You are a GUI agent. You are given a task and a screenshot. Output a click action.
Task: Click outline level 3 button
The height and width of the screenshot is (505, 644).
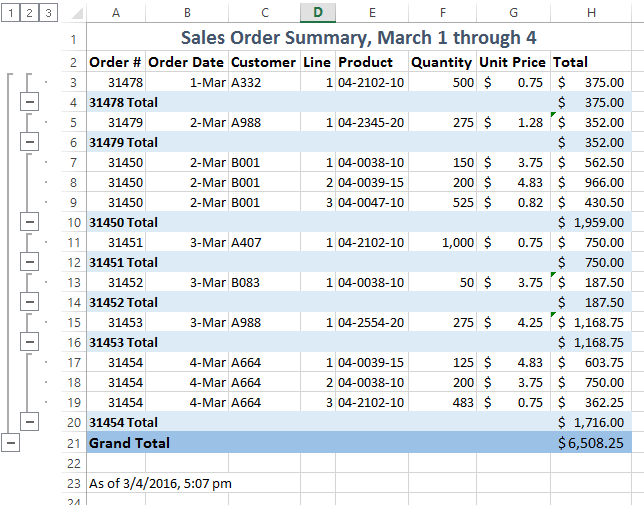coord(49,13)
